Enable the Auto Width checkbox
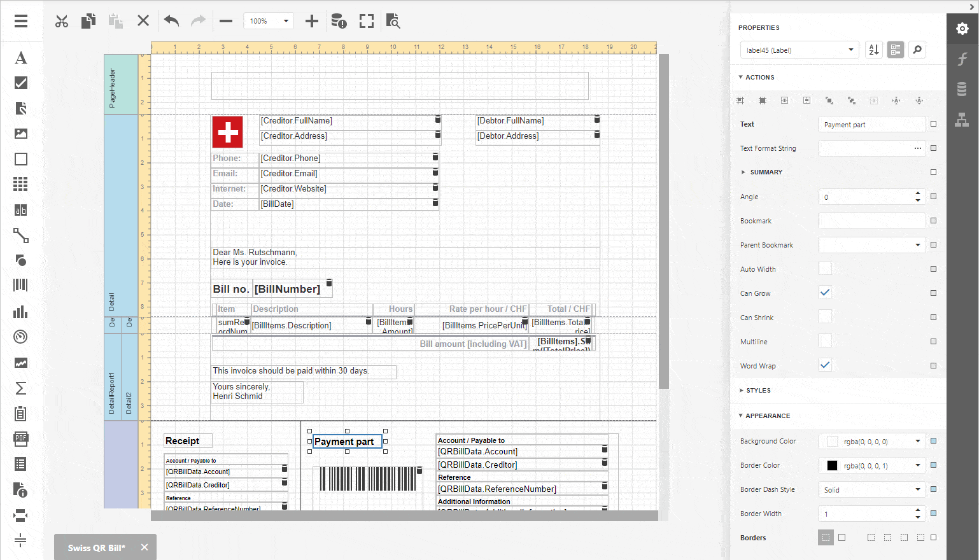Screen dimensions: 979x560 825,269
